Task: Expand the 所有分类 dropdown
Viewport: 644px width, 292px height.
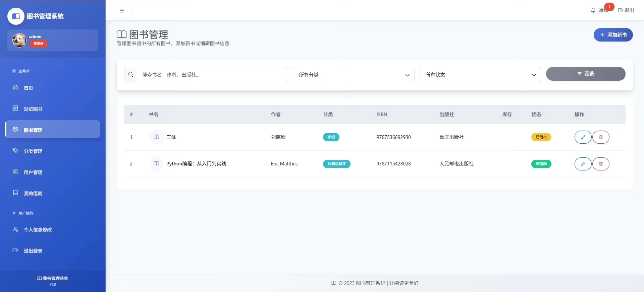Action: (354, 75)
